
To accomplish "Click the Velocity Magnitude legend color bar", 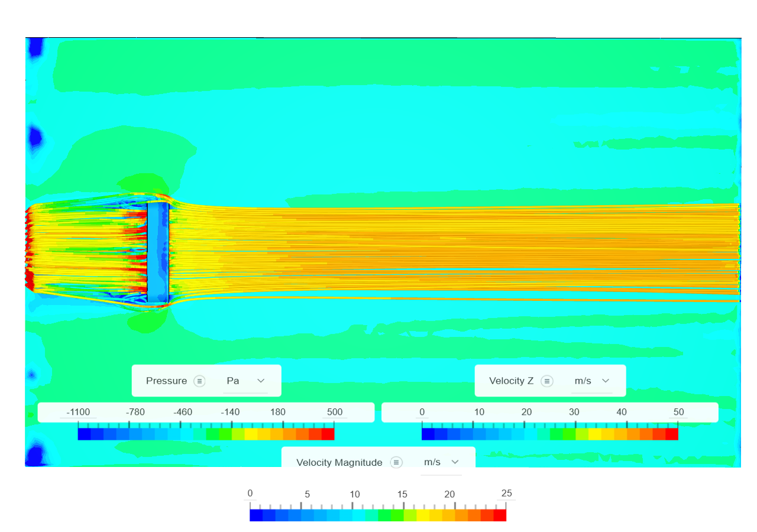I will (378, 515).
